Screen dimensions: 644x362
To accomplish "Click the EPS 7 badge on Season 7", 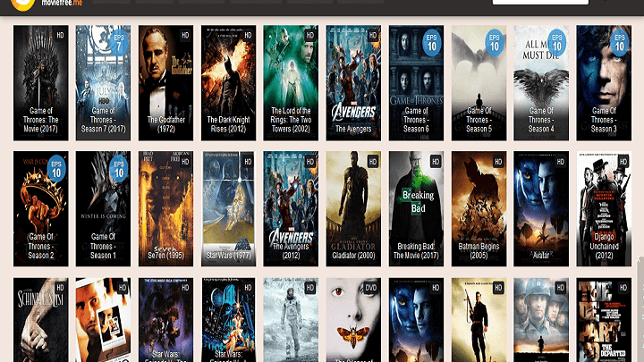I will click(119, 42).
